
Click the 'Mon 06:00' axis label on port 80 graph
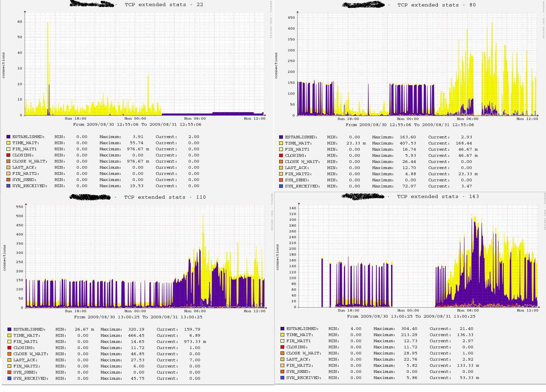pos(468,119)
